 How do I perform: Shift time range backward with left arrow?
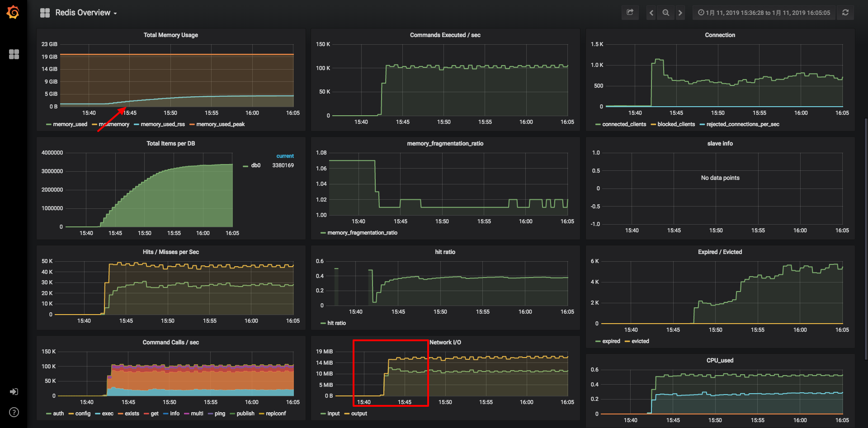pos(651,13)
